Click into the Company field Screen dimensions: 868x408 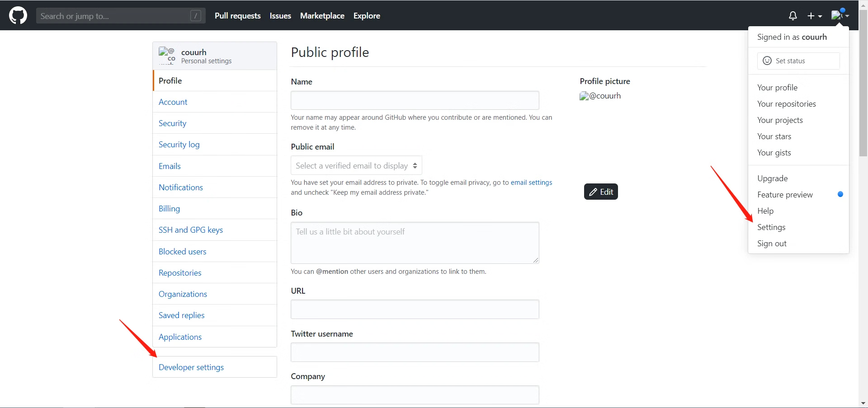click(415, 395)
